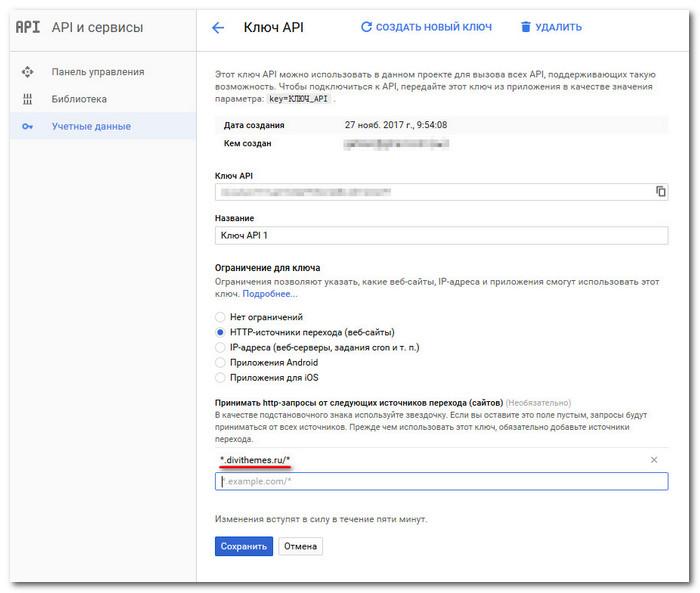Open the Подробнее... link
This screenshot has height=593, width=700.
tap(269, 294)
